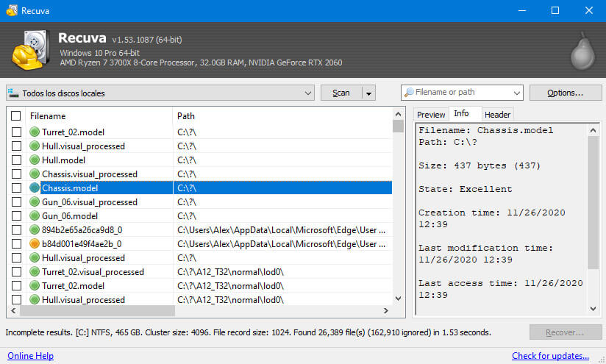Click green state icon of Hull.model
Image resolution: width=606 pixels, height=364 pixels.
(35, 160)
